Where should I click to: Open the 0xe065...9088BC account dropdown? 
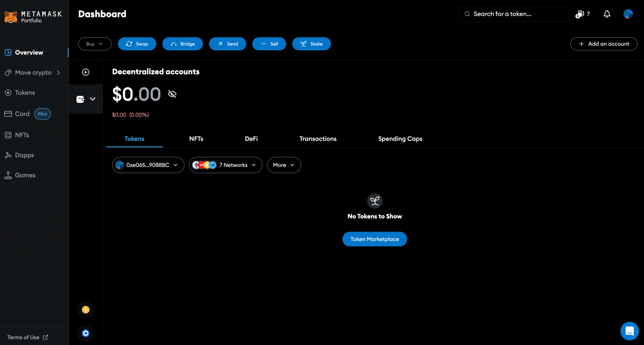coord(148,165)
